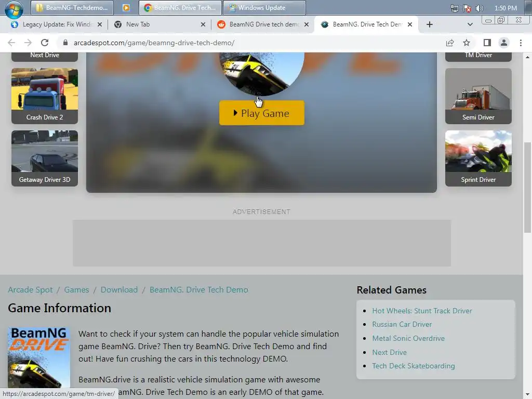The width and height of the screenshot is (532, 399).
Task: Toggle Chrome side panel icon
Action: (487, 43)
